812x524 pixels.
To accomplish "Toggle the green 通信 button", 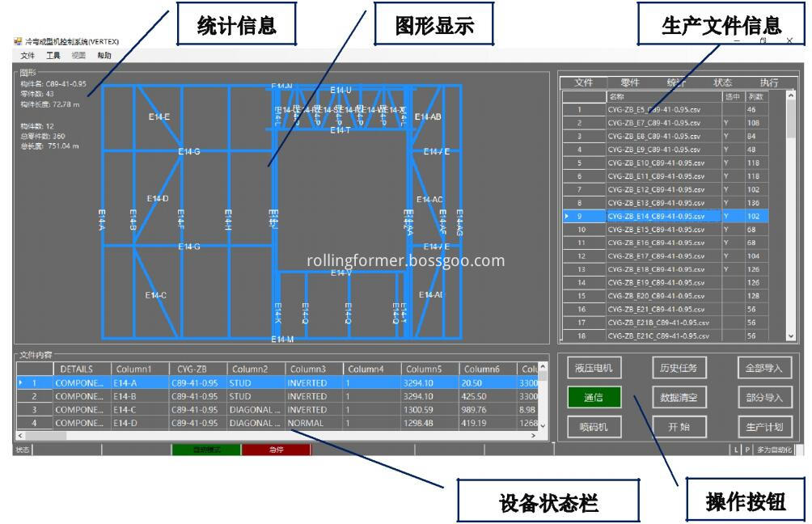I will point(594,398).
